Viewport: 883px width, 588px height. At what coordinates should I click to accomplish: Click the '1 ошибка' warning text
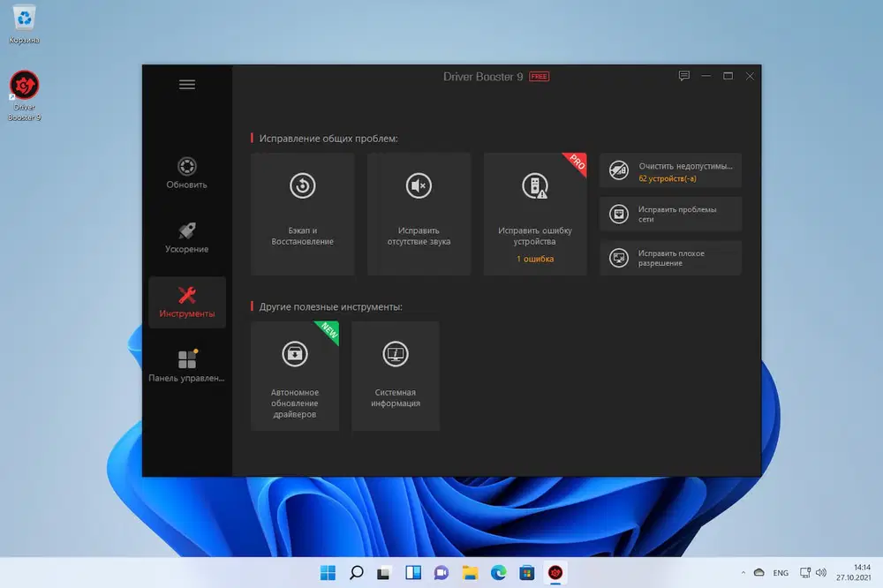pyautogui.click(x=535, y=259)
